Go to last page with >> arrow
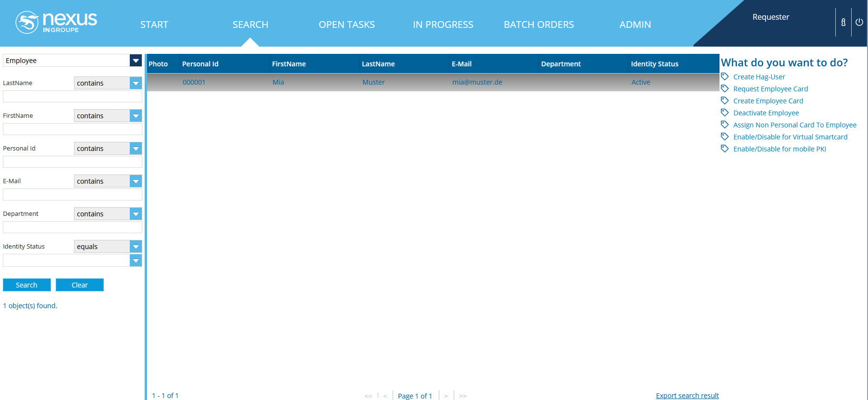 click(x=462, y=396)
